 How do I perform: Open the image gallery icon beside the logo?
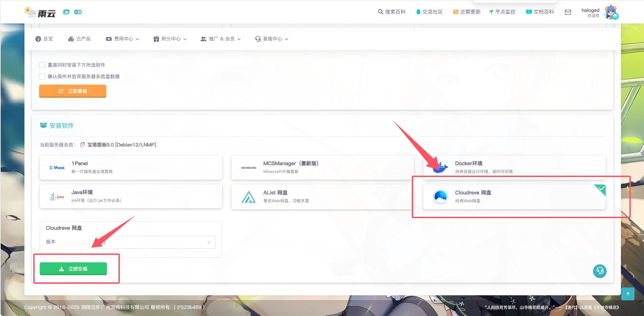[x=66, y=12]
